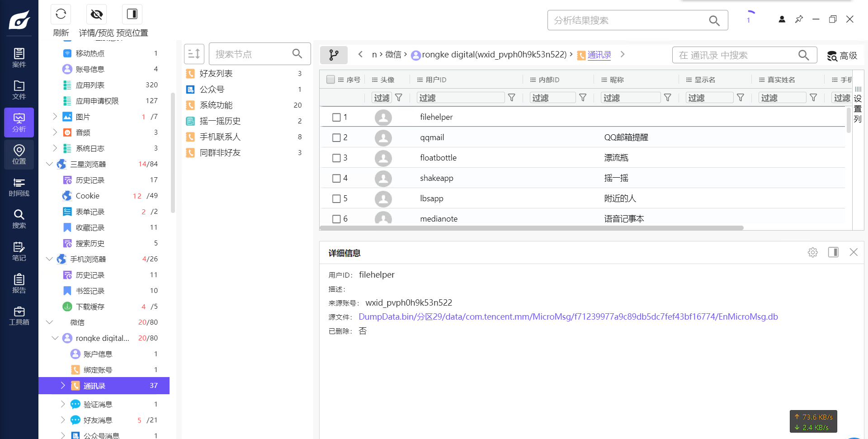Expand the 好友消息 tree node
Image resolution: width=868 pixels, height=439 pixels.
[x=63, y=420]
